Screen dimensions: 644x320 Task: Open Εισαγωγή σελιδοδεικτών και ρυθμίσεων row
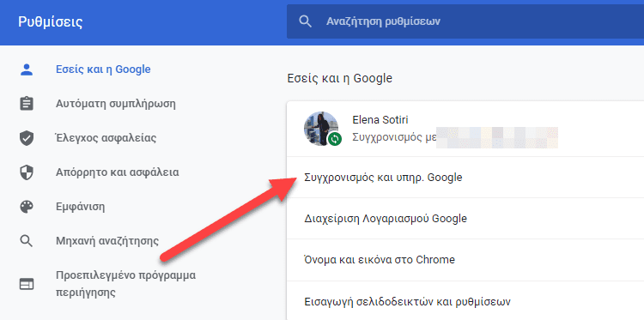click(x=465, y=301)
